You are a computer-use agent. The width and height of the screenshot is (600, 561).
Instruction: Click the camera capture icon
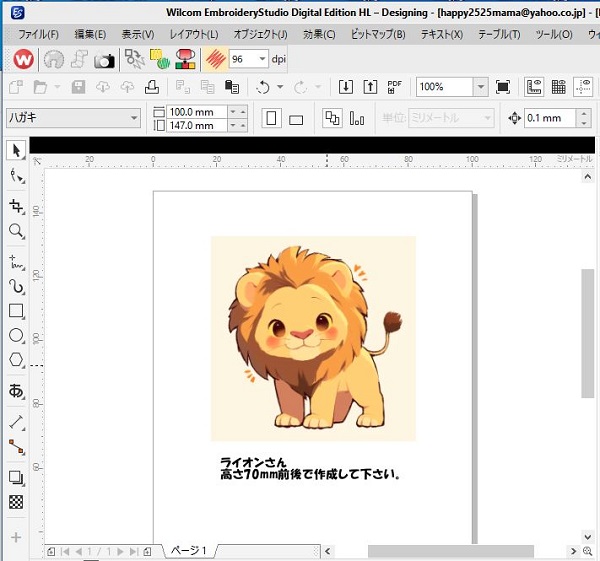(x=104, y=60)
